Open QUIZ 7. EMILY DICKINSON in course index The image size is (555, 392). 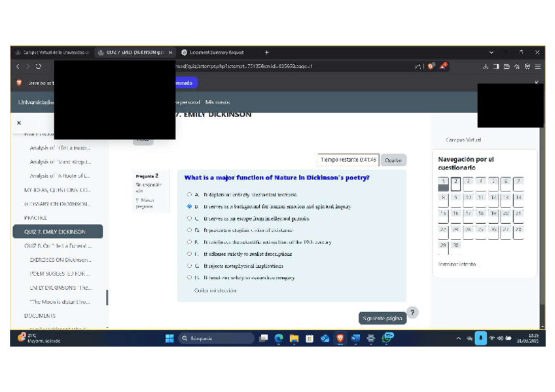tap(58, 232)
